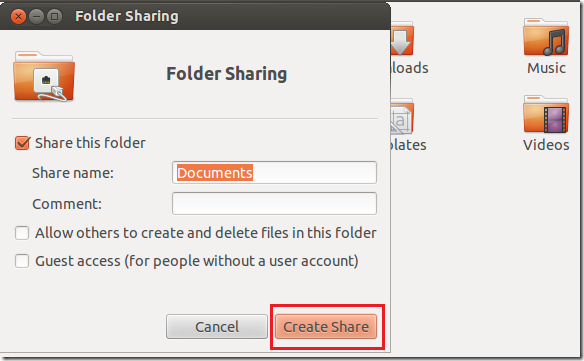Viewport: 584px width, 361px height.
Task: Maximize the Folder Sharing window
Action: (54, 16)
